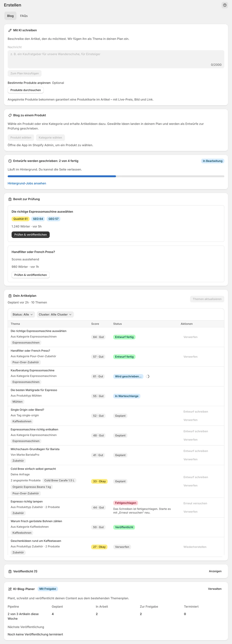Image resolution: width=232 pixels, height=644 pixels.
Task: Expand the Status: Alle filter dropdown
Action: click(x=23, y=315)
